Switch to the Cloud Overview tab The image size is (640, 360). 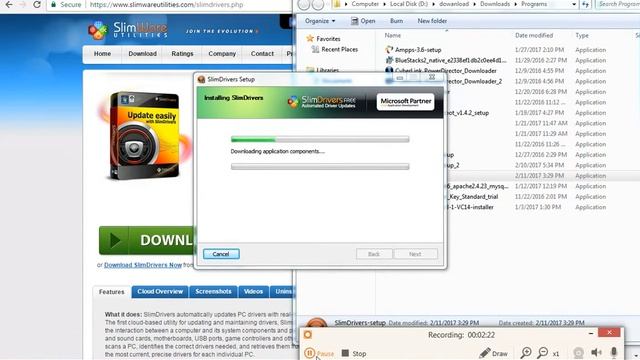160,291
